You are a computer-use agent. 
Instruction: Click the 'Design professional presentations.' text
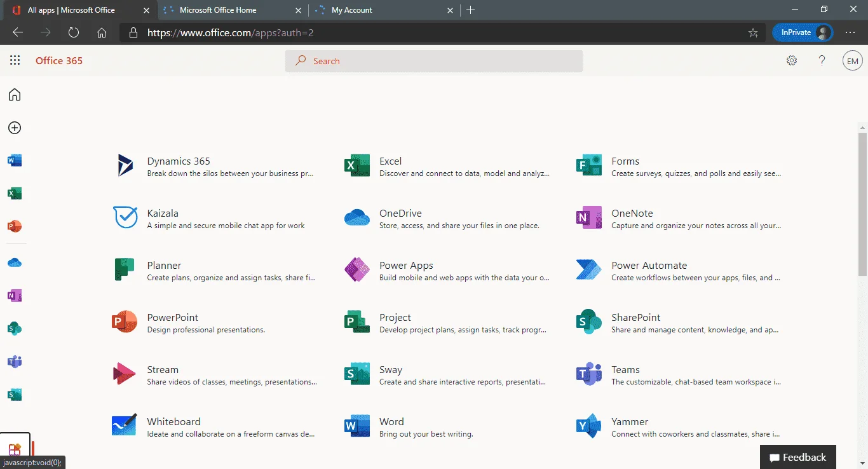point(206,330)
